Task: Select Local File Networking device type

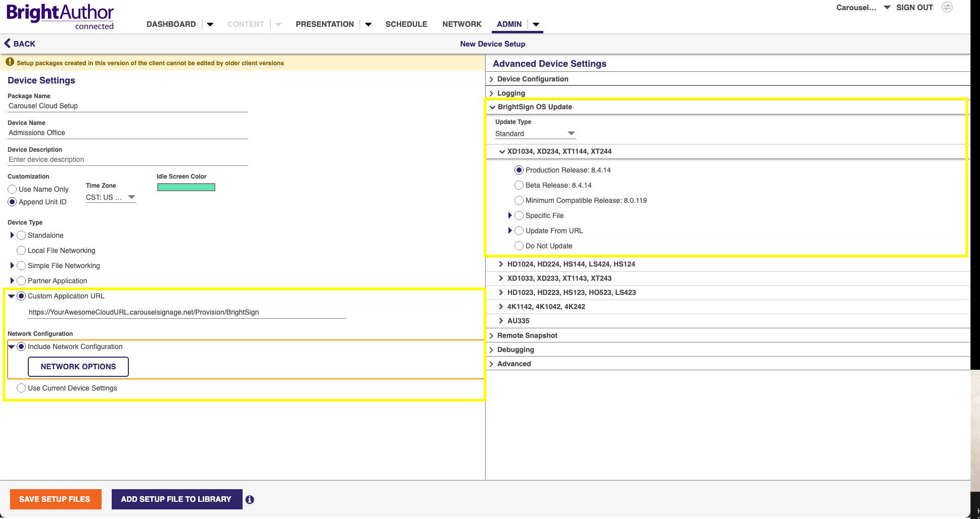Action: click(21, 250)
